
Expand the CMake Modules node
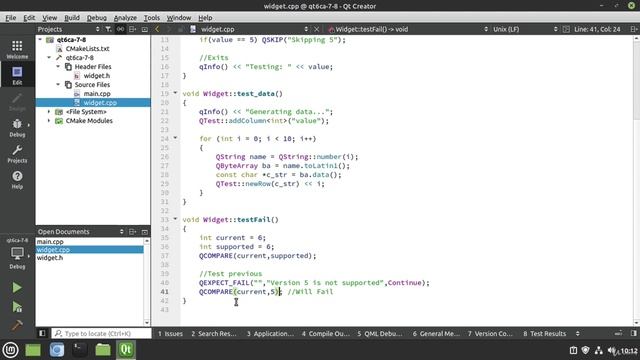coord(49,120)
